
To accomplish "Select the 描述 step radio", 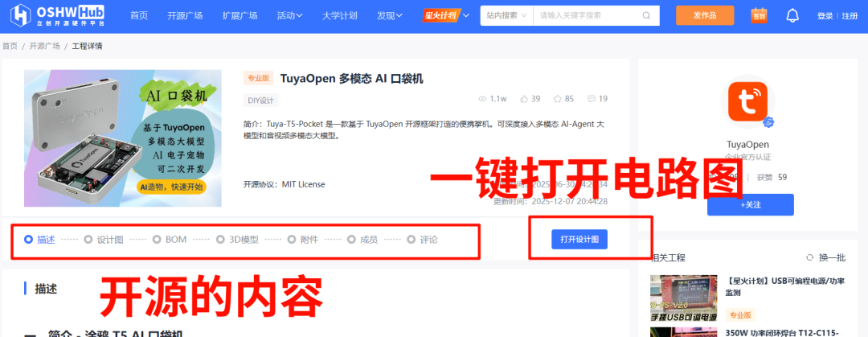I will pos(29,240).
